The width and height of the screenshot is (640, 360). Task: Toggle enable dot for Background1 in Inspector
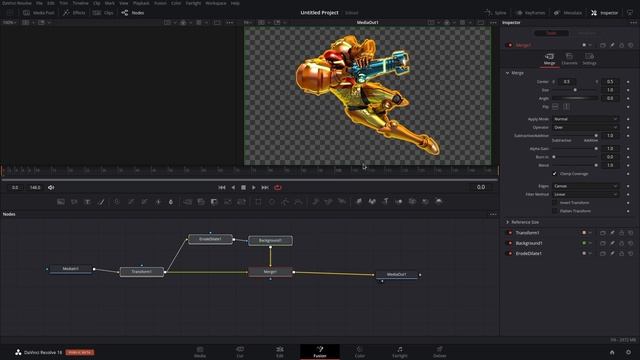(x=510, y=243)
